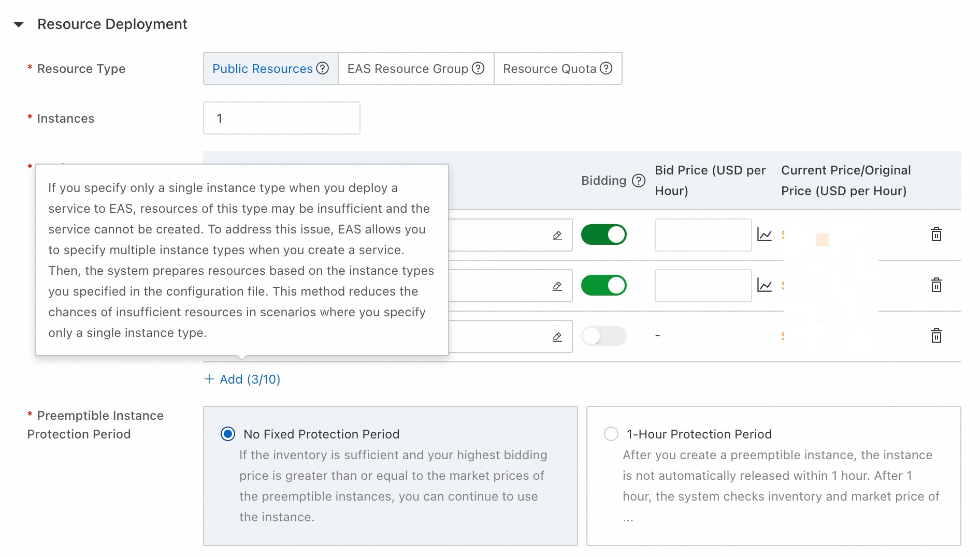
Task: Collapse the Resource Deployment section
Action: [19, 24]
